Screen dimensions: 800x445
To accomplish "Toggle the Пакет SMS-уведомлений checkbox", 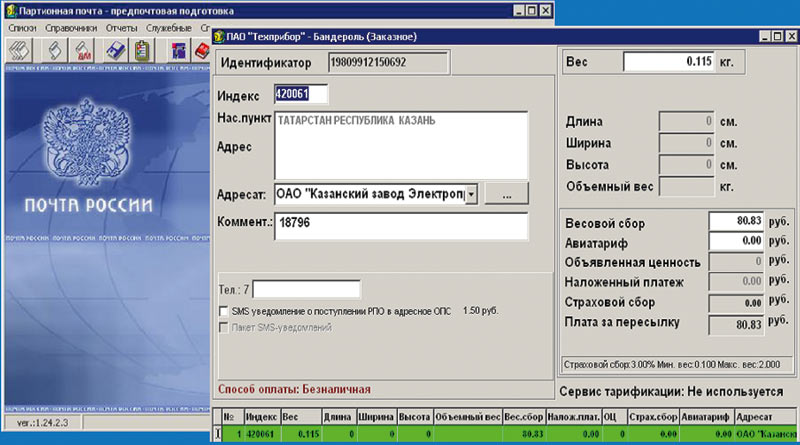I will [x=223, y=327].
